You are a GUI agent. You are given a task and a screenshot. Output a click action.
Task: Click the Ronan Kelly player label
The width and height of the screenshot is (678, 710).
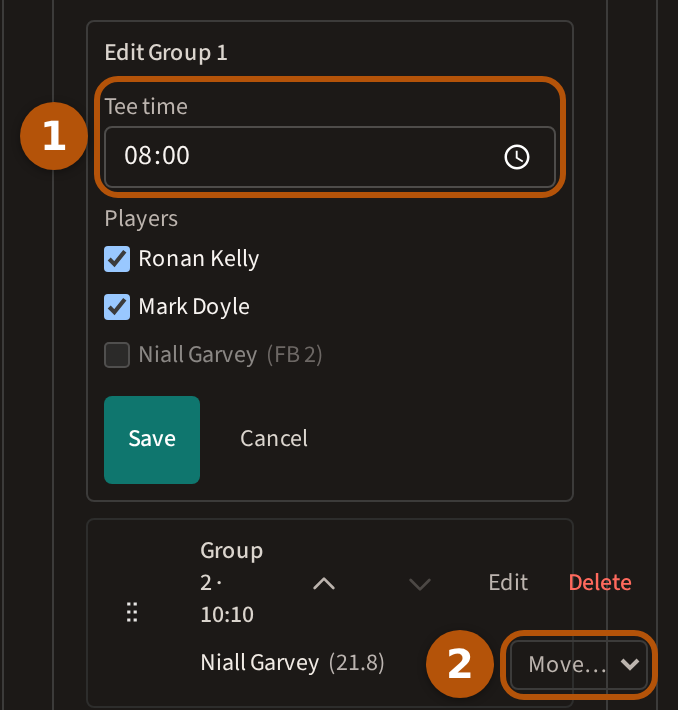198,259
